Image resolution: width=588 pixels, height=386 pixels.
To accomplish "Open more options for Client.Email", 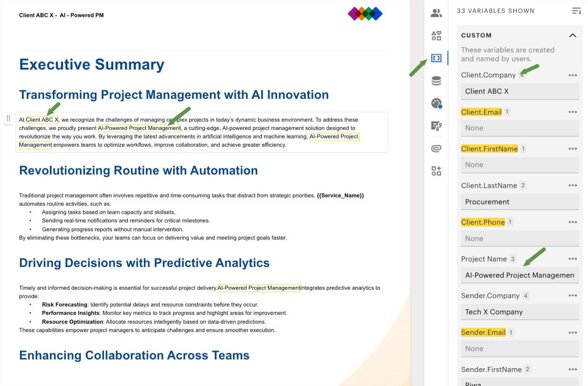I will coord(573,112).
